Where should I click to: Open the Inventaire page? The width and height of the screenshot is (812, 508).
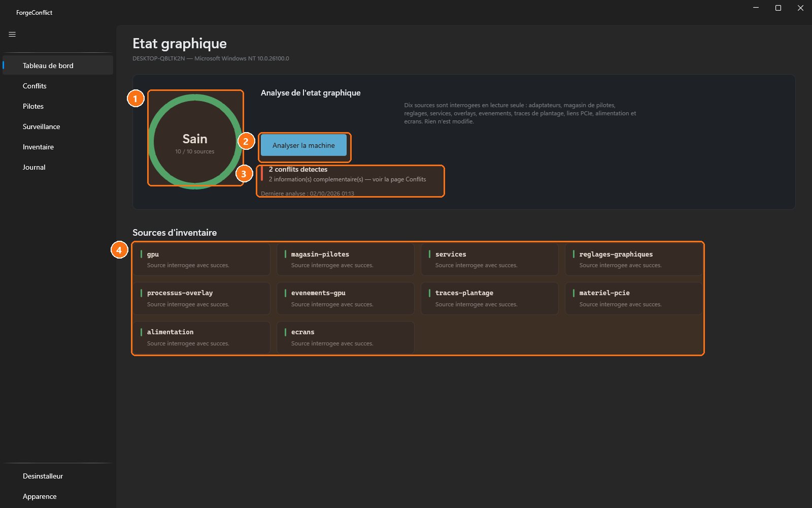[58, 147]
